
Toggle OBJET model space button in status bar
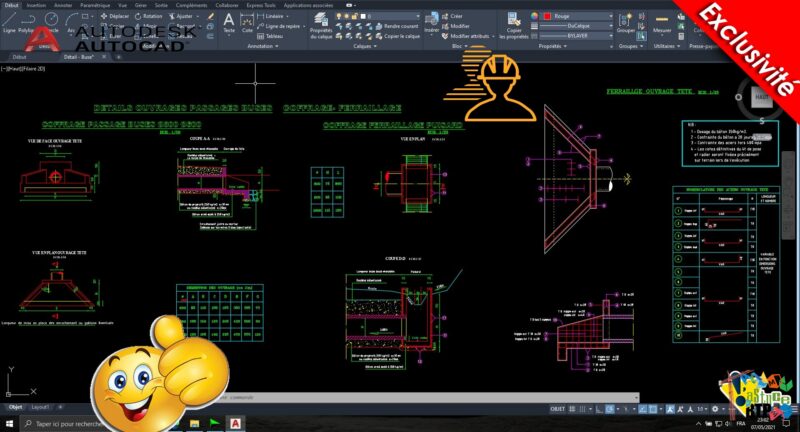[x=557, y=409]
